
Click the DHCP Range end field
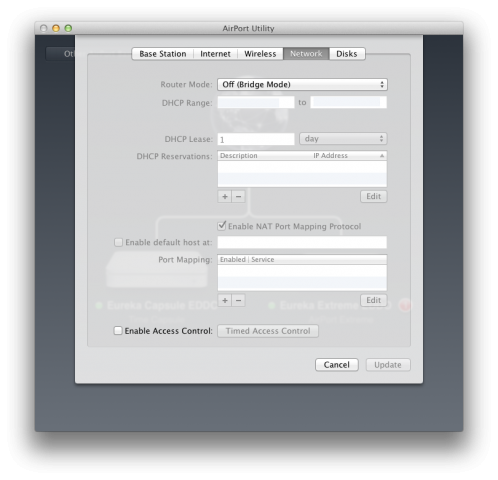pyautogui.click(x=349, y=102)
